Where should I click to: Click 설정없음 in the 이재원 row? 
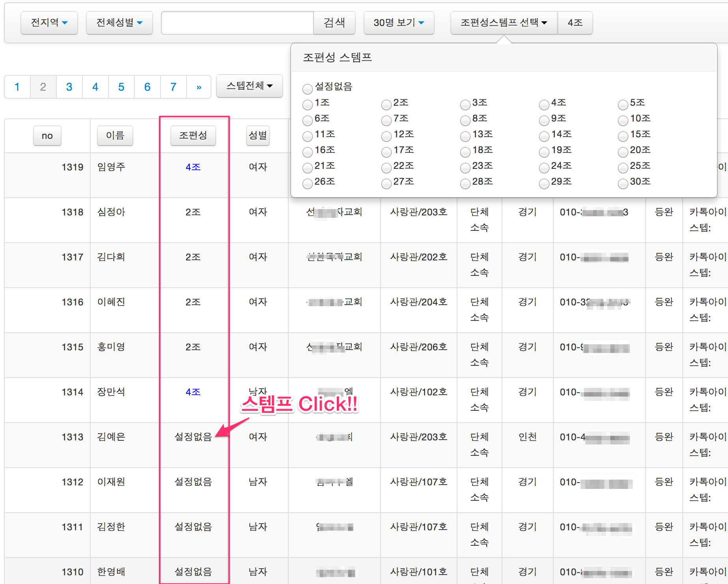(193, 482)
